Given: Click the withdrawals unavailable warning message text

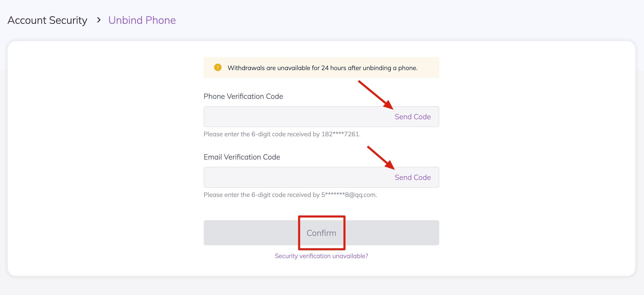Looking at the screenshot, I should tap(322, 68).
